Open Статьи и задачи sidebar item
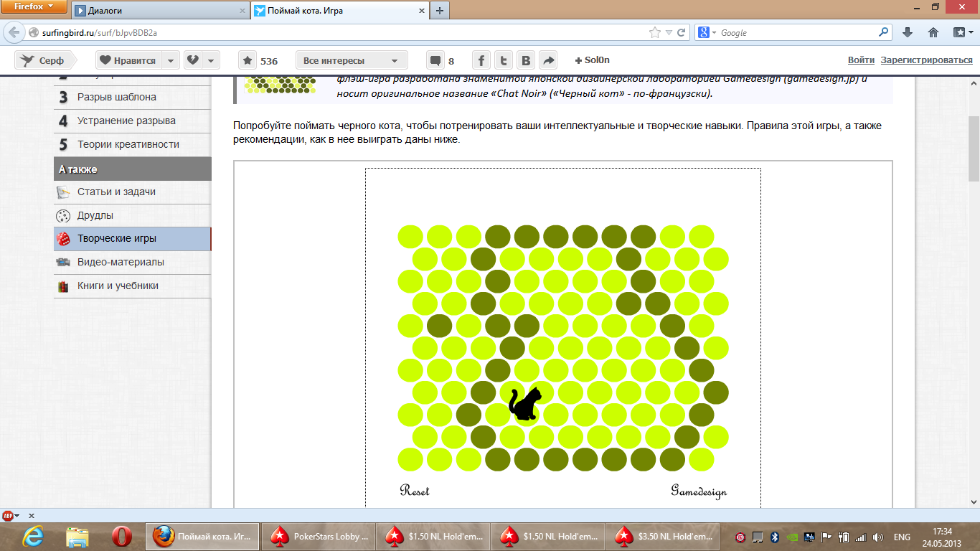The height and width of the screenshot is (551, 980). (x=133, y=192)
